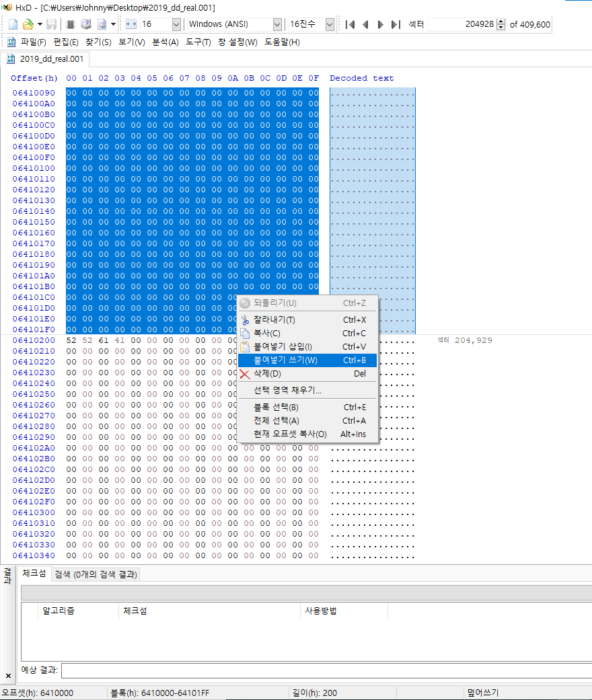This screenshot has width=592, height=700.
Task: Choose 붙여넣기 쓰기(W) in the context menu
Action: click(308, 360)
